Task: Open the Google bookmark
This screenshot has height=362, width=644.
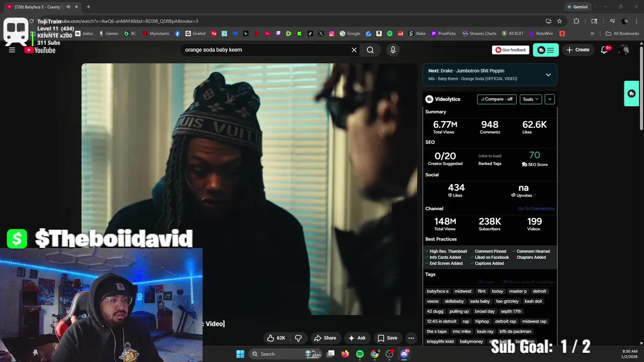Action: point(350,34)
